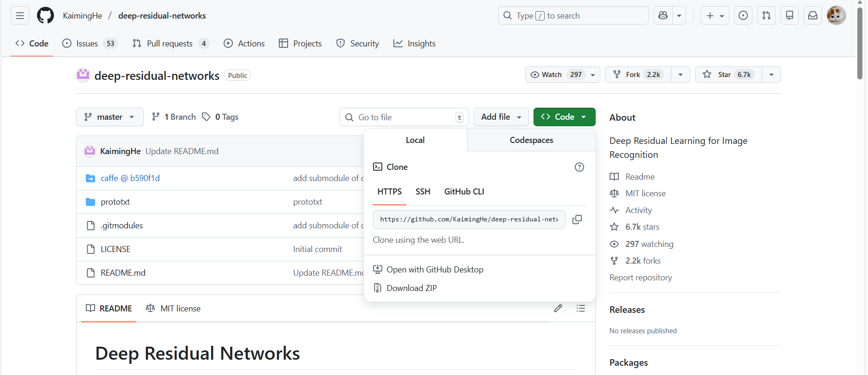Click Report repository link

641,278
